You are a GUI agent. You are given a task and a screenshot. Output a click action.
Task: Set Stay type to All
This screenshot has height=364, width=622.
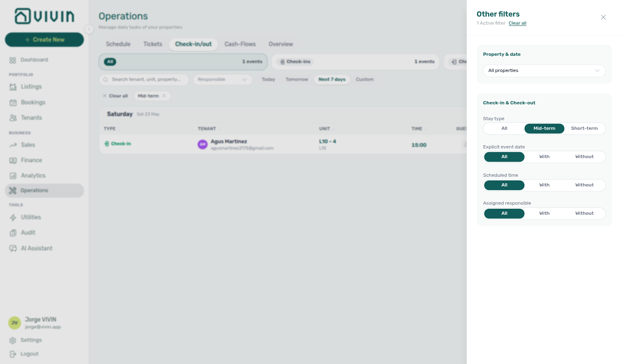pos(504,129)
